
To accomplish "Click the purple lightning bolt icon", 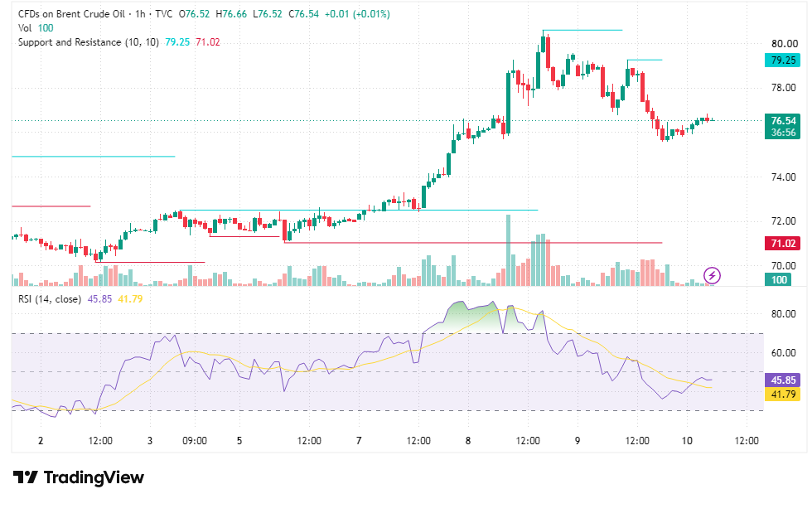I will click(x=712, y=275).
